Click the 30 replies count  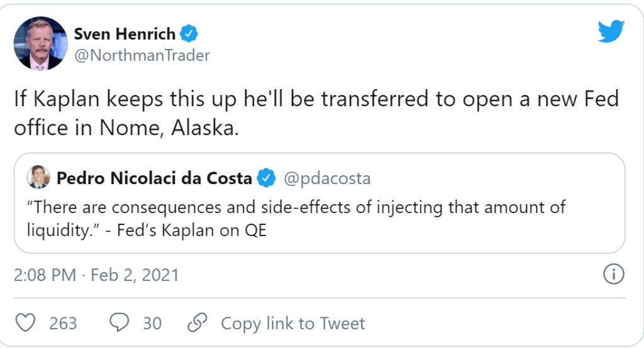pyautogui.click(x=152, y=323)
